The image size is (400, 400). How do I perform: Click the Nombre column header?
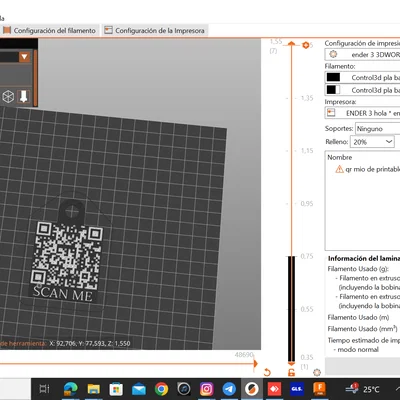[340, 157]
